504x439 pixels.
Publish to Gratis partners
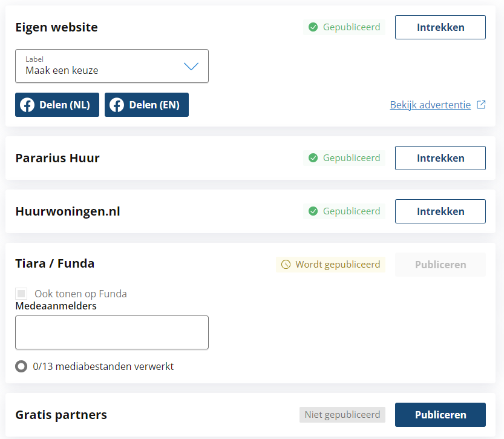[x=440, y=415]
